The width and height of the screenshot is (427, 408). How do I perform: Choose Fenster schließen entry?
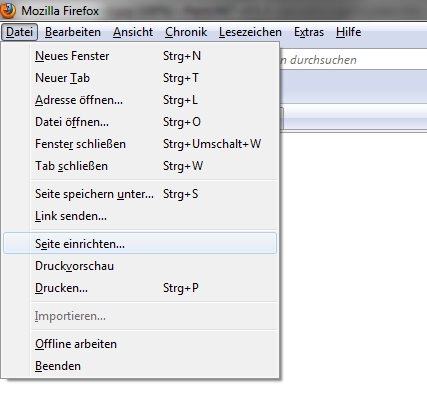(x=140, y=144)
